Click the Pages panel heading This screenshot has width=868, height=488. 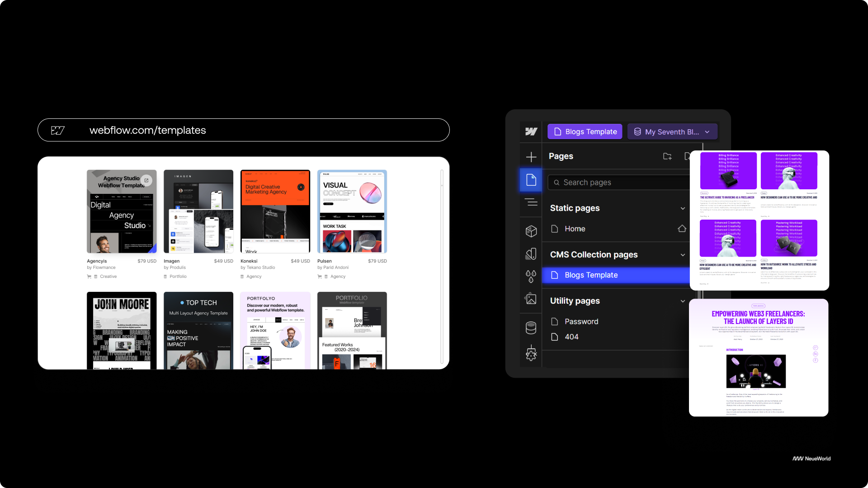[x=561, y=156]
